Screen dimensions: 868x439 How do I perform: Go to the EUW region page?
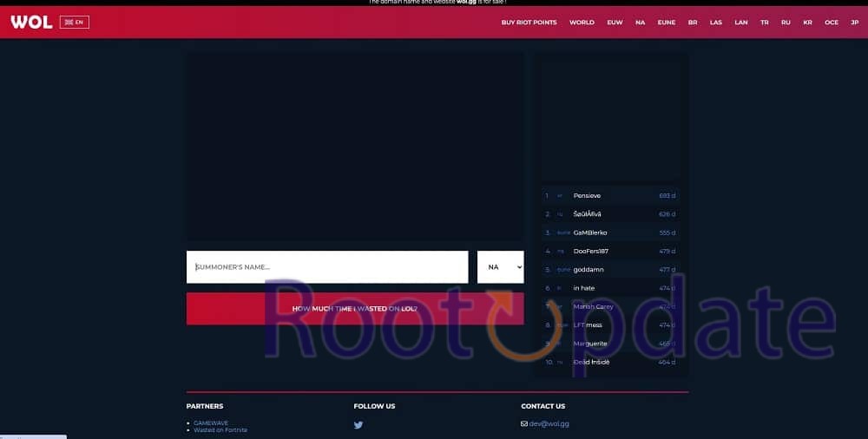click(615, 23)
